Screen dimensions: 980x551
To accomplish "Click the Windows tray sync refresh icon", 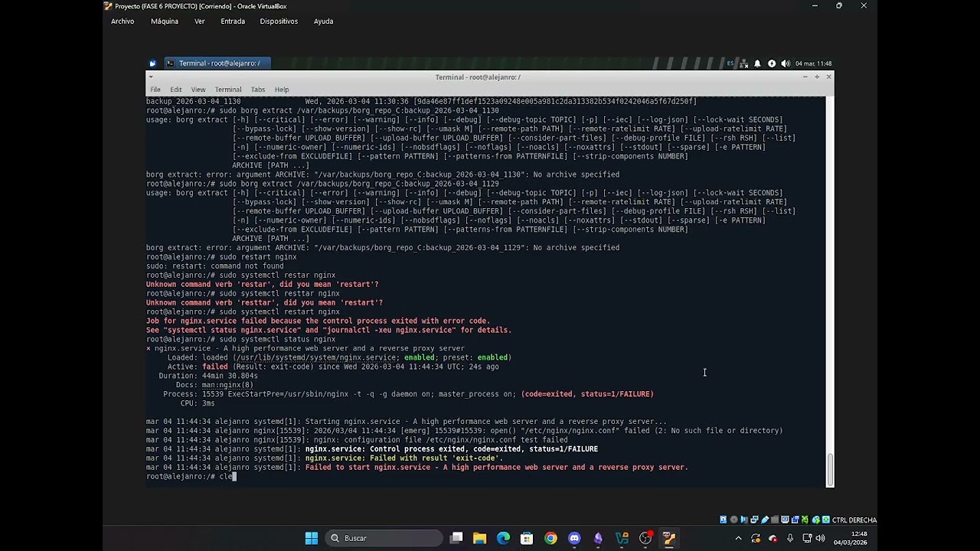I will [756, 538].
